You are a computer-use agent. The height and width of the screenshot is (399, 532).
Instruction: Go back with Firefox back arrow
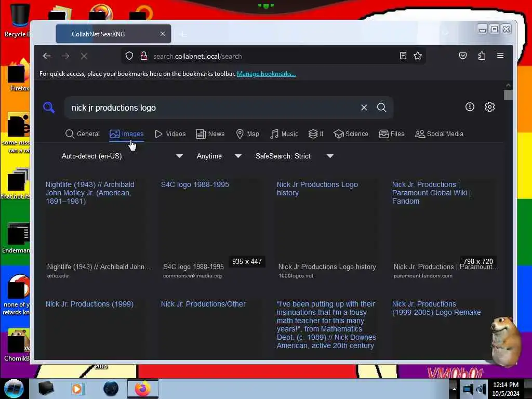[47, 56]
